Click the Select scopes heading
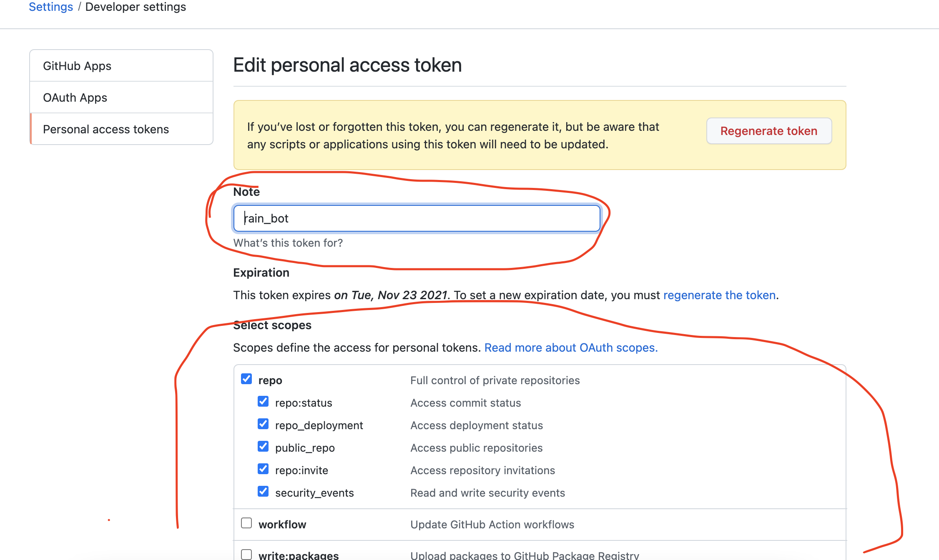Screen dimensions: 939x560 (x=272, y=325)
